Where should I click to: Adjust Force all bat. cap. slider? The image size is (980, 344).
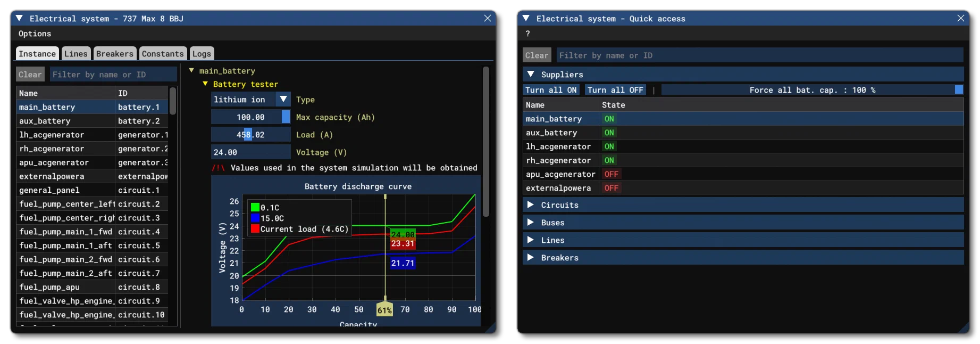tap(813, 90)
